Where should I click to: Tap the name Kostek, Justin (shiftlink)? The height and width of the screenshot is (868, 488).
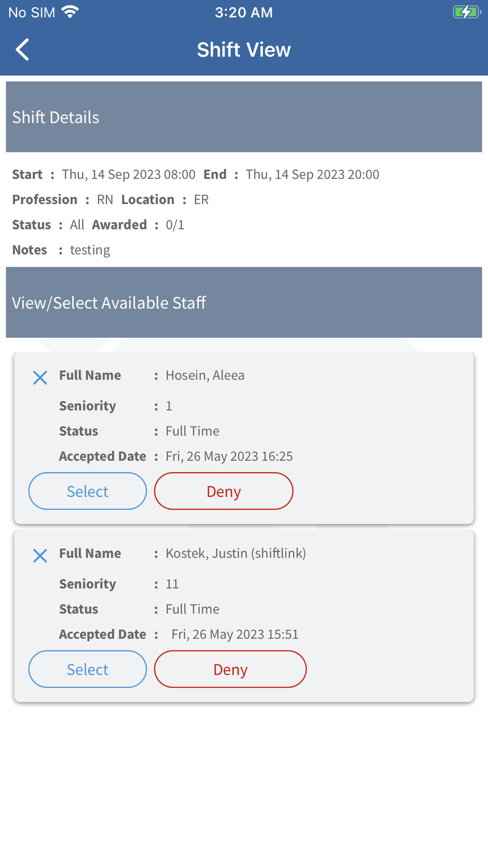(x=236, y=554)
